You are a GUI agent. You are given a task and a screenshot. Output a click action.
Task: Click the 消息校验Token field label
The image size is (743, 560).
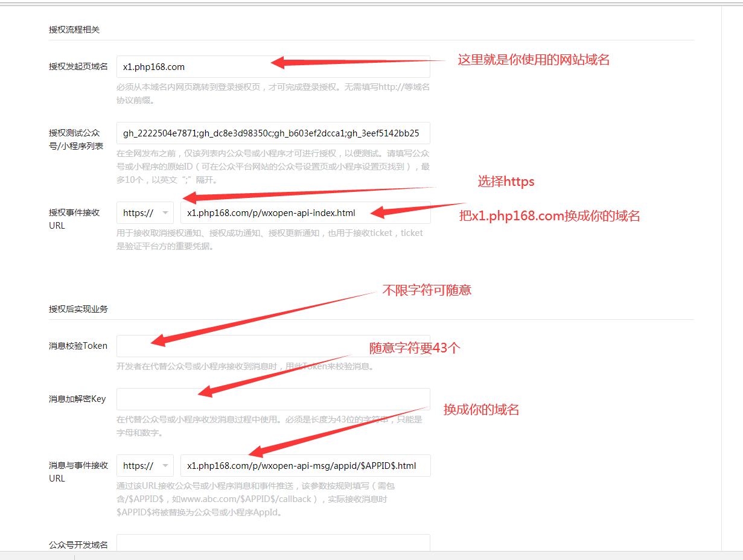pyautogui.click(x=78, y=346)
